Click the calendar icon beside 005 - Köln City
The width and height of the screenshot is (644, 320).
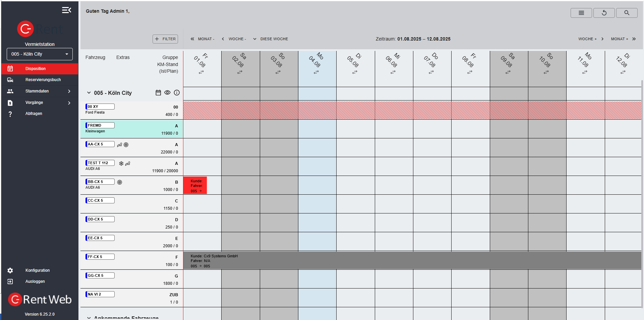click(x=158, y=93)
